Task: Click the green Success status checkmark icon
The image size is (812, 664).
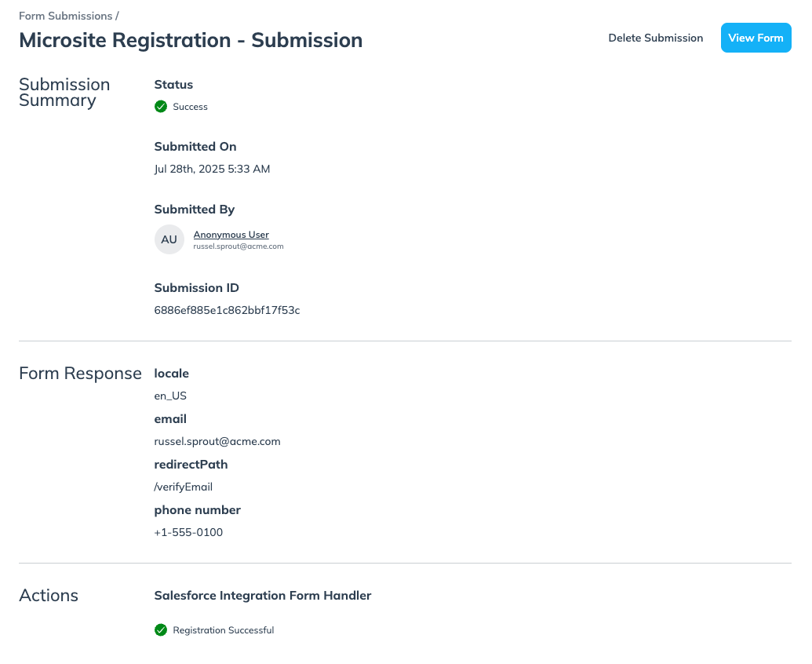Action: pyautogui.click(x=161, y=107)
